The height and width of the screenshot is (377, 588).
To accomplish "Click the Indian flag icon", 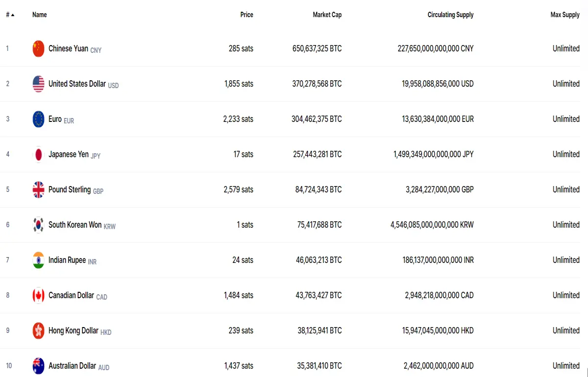I will tap(39, 260).
